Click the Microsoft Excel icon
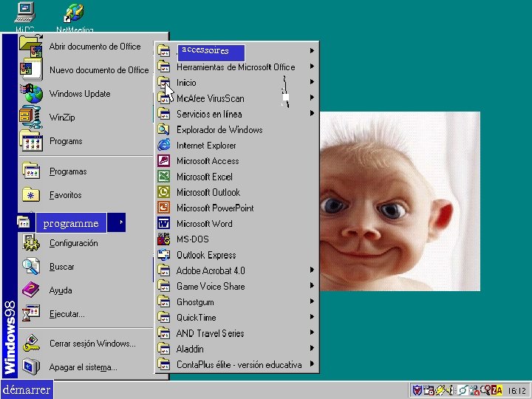The image size is (532, 399). click(x=164, y=177)
